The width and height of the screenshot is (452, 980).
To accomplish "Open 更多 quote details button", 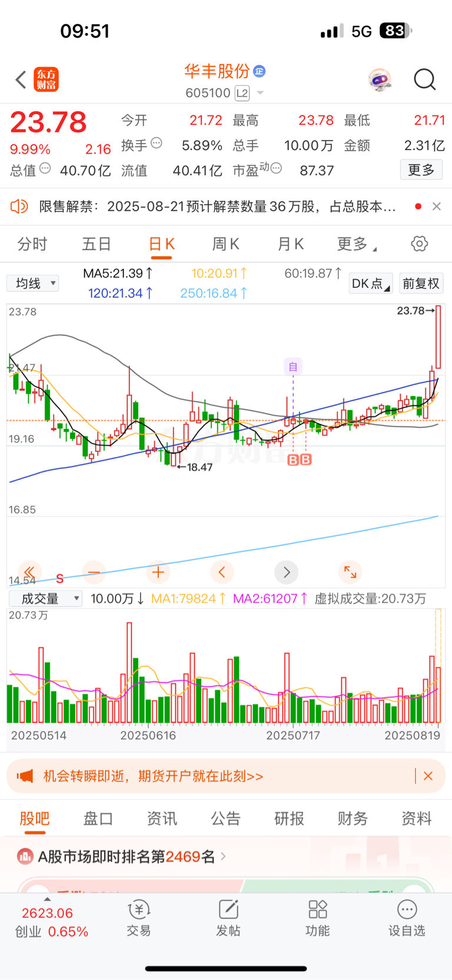I will coord(421,170).
